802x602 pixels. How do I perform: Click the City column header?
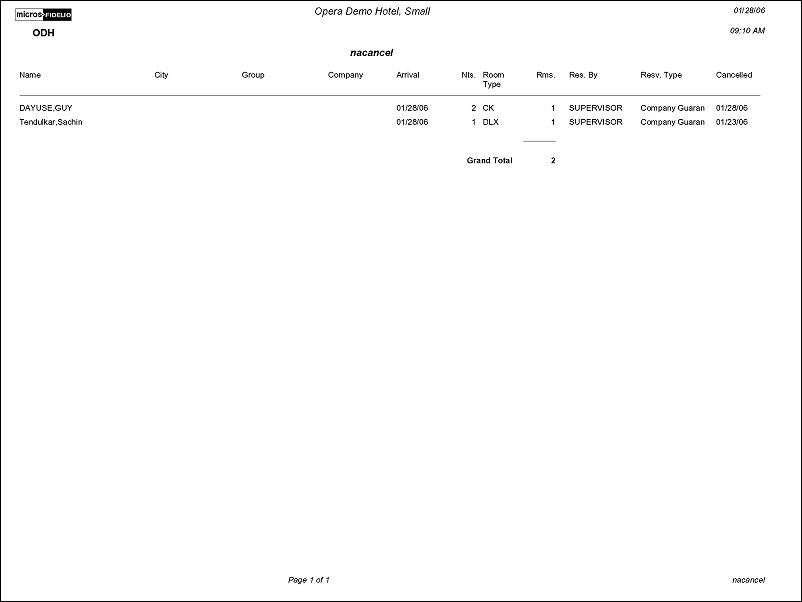point(161,75)
